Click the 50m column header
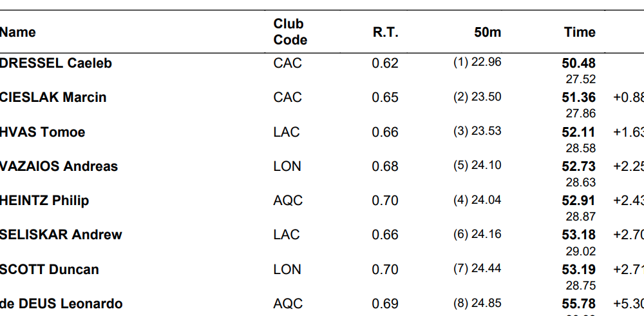Image resolution: width=644 pixels, height=316 pixels. pos(487,32)
